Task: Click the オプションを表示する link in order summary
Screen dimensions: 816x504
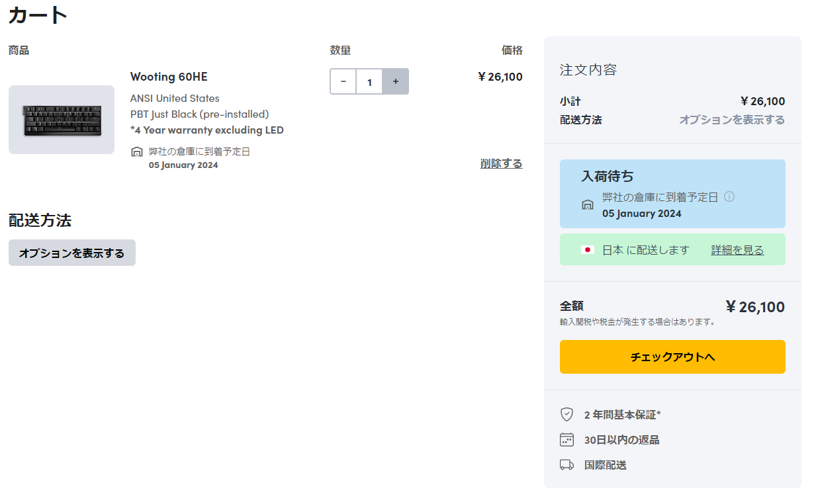Action: pos(732,120)
